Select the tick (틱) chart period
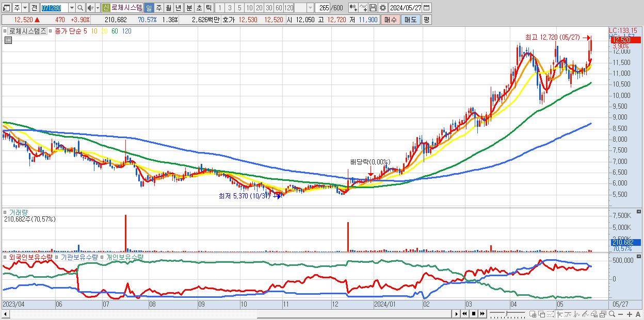The width and height of the screenshot is (644, 320). click(x=208, y=8)
